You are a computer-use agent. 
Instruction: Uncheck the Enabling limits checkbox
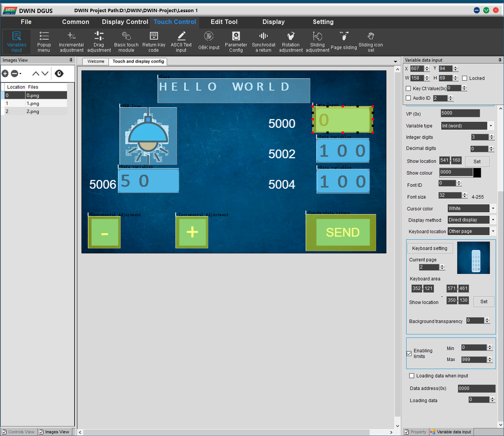click(409, 354)
